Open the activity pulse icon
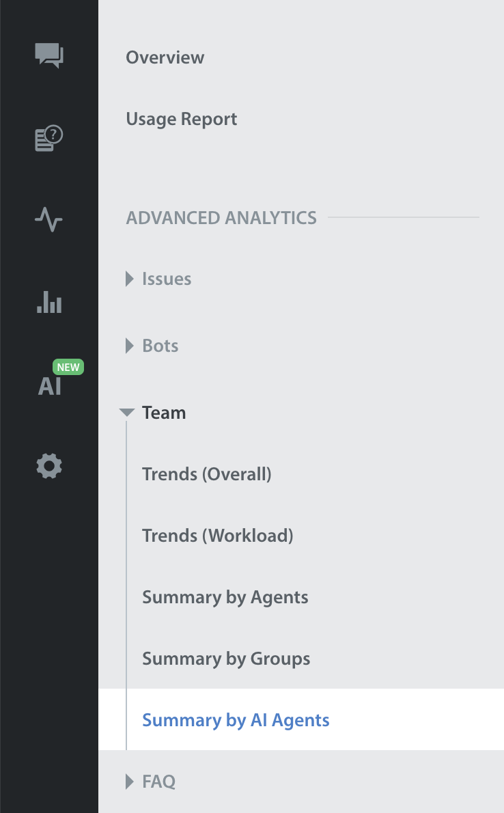The width and height of the screenshot is (504, 813). click(49, 220)
